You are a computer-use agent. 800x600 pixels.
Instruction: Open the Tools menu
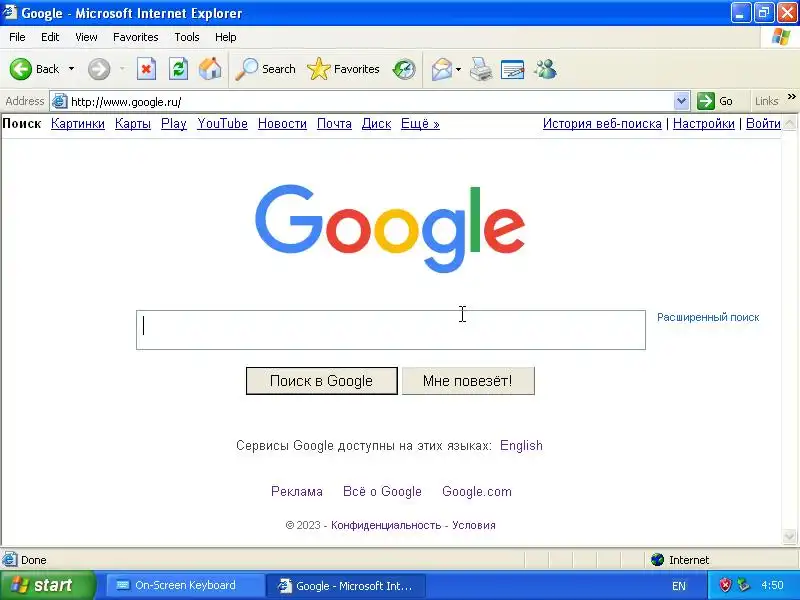click(187, 37)
